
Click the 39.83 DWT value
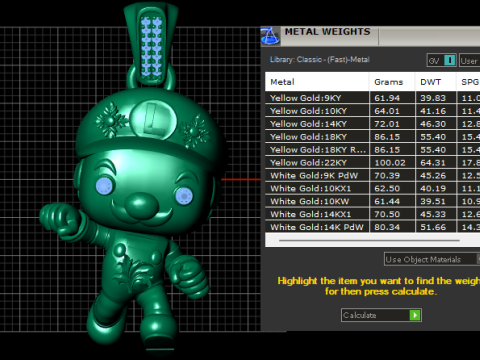click(x=433, y=98)
